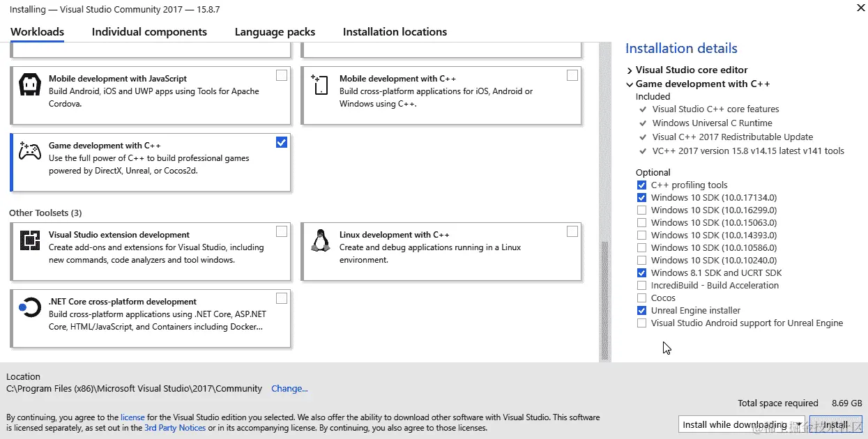Screen dimensions: 868x439
Task: Click the Game development with C++ gamepad icon
Action: 29,151
